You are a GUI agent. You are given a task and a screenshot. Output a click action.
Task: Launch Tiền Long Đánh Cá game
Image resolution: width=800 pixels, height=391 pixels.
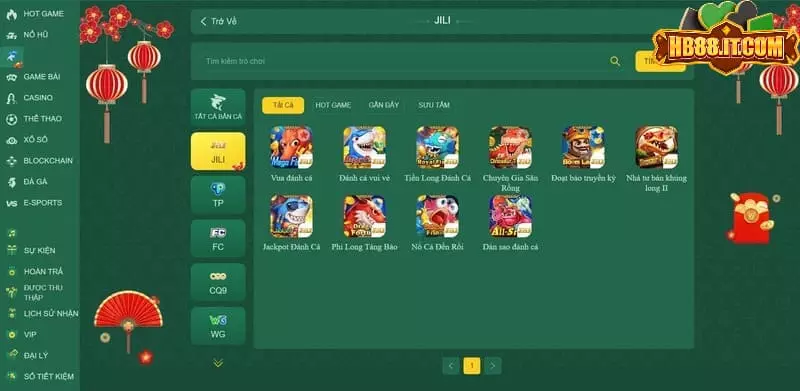(437, 147)
